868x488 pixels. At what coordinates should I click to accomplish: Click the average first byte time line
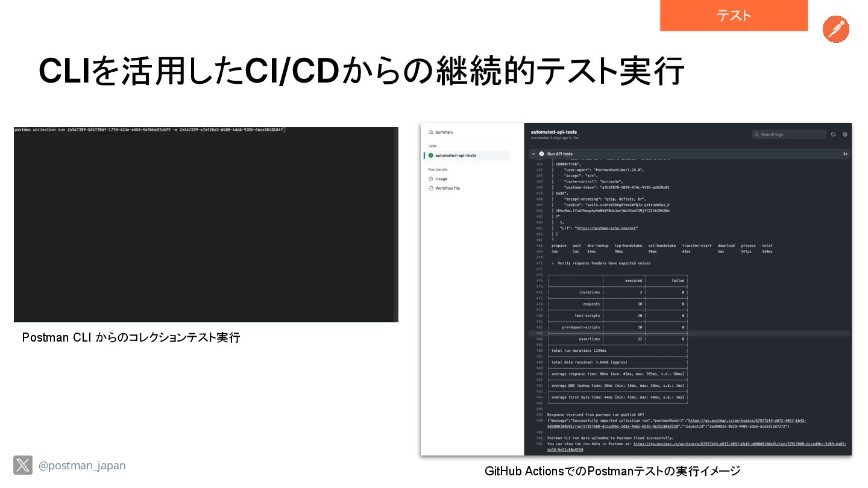(618, 397)
